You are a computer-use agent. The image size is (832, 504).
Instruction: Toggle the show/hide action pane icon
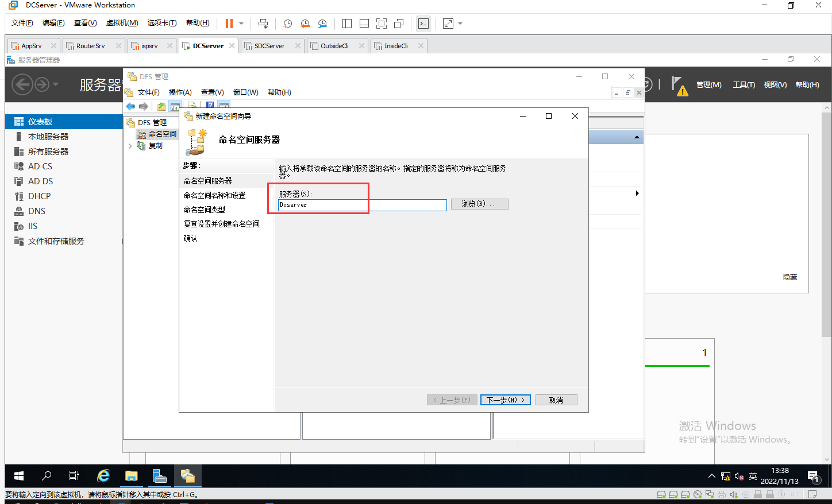(x=224, y=106)
